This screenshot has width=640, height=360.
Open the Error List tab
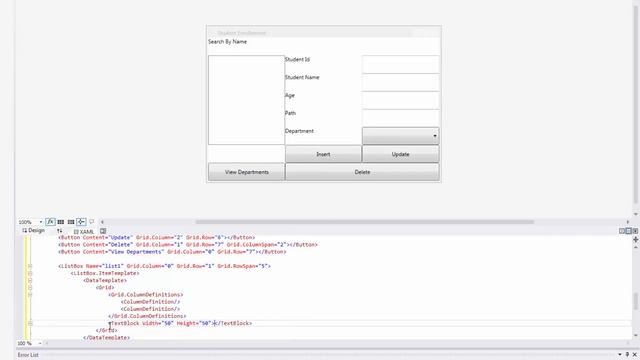click(28, 355)
